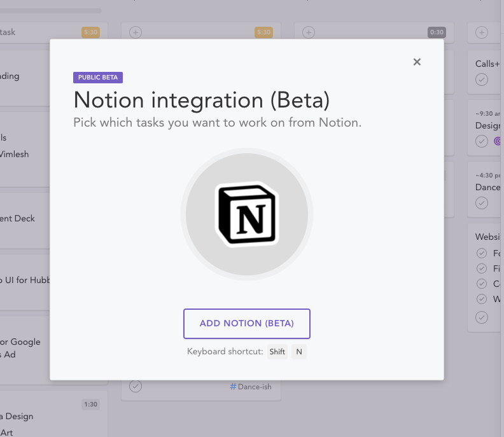The image size is (504, 437).
Task: Add a task to the 0:30 column
Action: click(309, 32)
